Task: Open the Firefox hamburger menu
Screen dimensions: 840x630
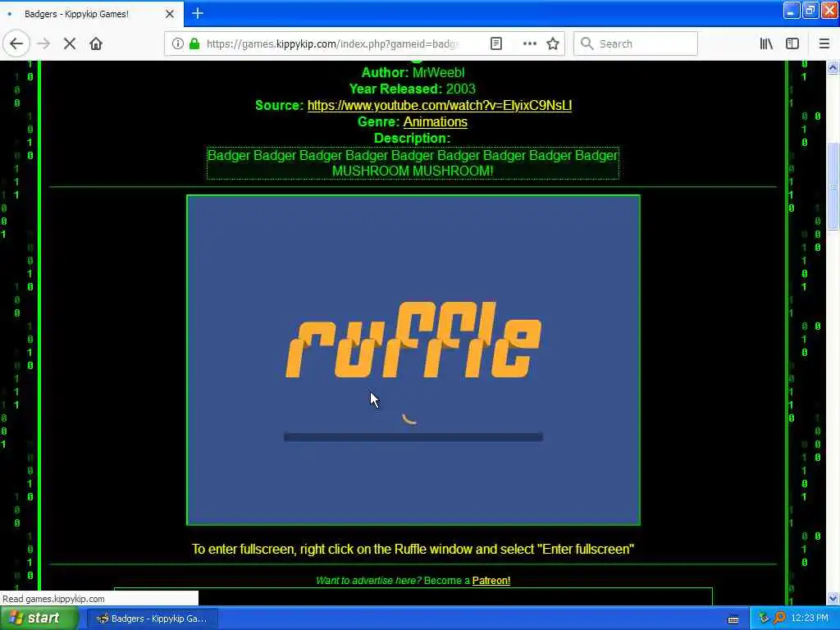Action: (824, 43)
